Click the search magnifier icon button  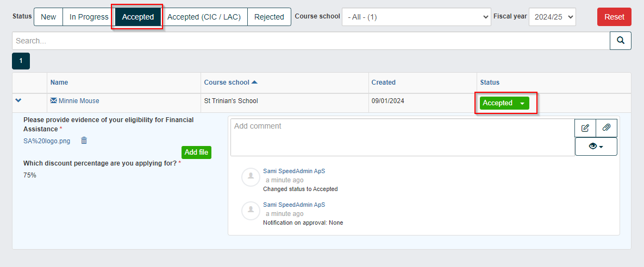(x=620, y=41)
